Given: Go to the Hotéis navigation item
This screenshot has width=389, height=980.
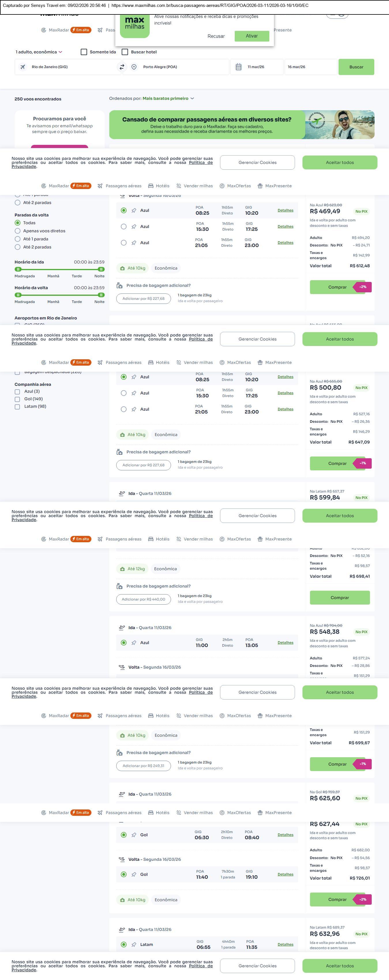Looking at the screenshot, I should 159,186.
